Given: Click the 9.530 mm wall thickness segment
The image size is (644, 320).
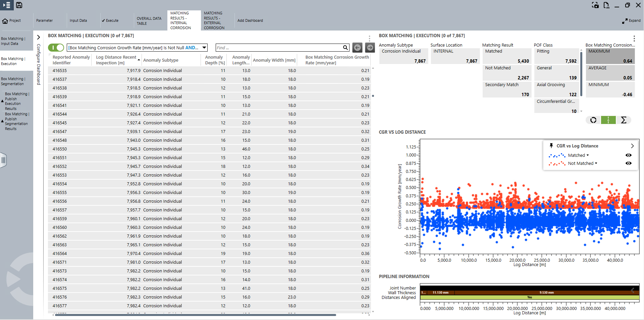Looking at the screenshot, I should pyautogui.click(x=546, y=293).
